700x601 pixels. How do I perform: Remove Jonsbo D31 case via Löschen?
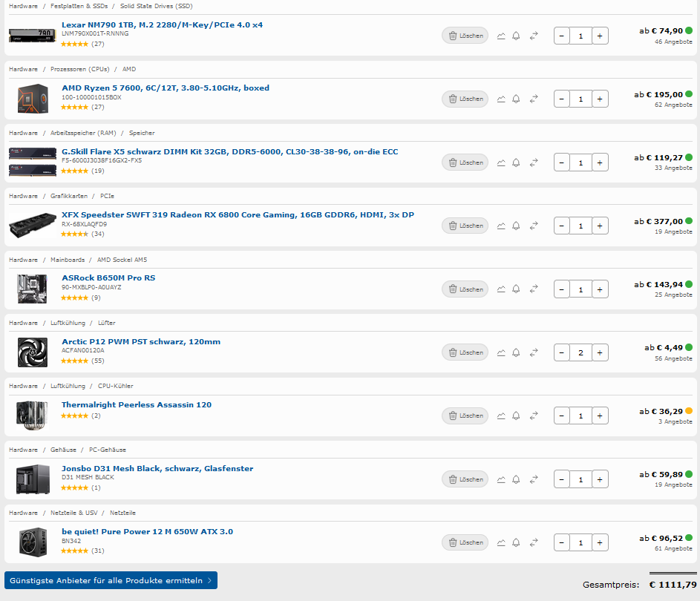[465, 479]
